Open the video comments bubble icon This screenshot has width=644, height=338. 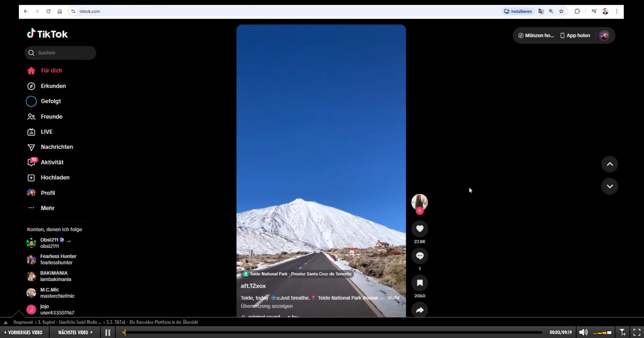[419, 256]
